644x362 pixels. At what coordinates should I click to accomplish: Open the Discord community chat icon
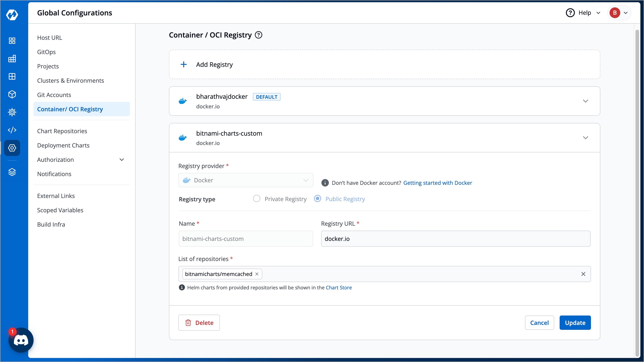click(21, 340)
